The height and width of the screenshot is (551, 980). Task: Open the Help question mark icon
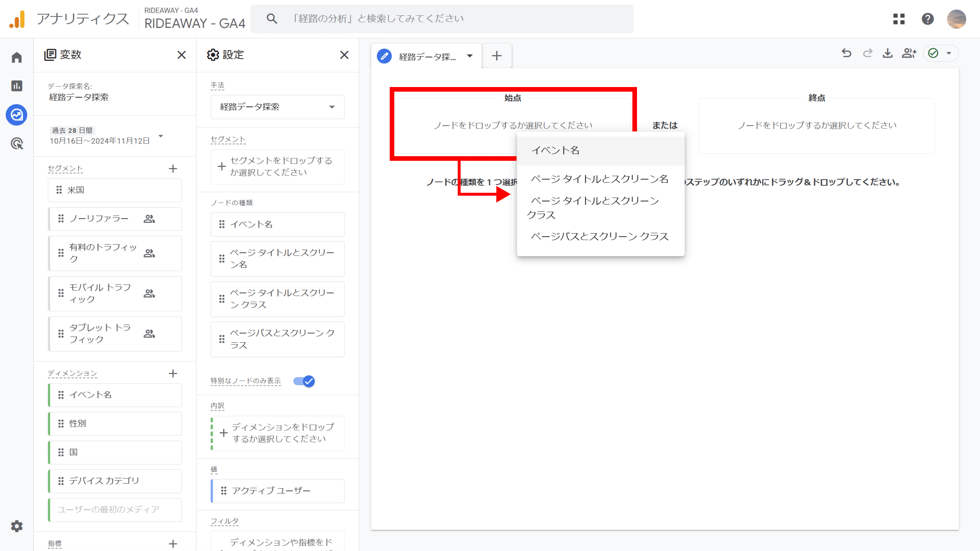pos(928,19)
